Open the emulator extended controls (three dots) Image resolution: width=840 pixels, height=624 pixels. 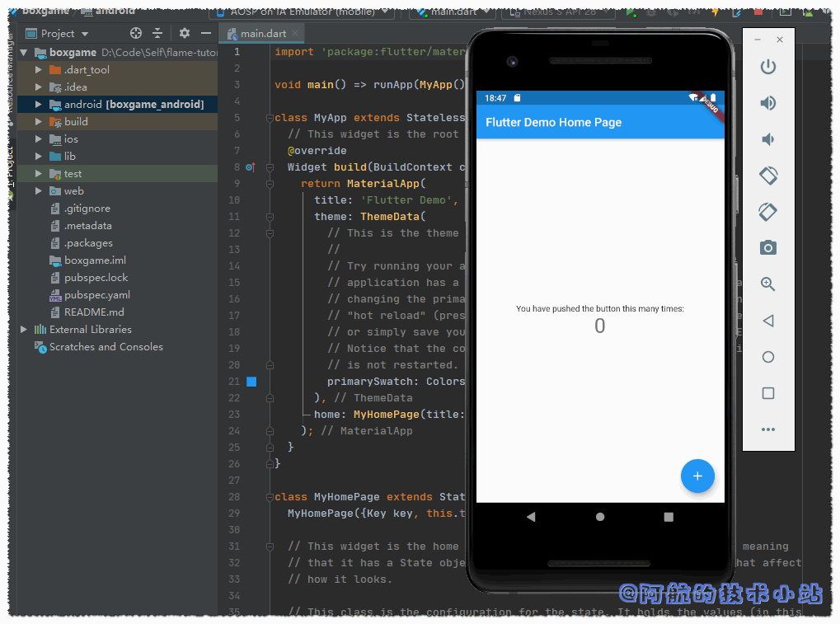pos(767,429)
